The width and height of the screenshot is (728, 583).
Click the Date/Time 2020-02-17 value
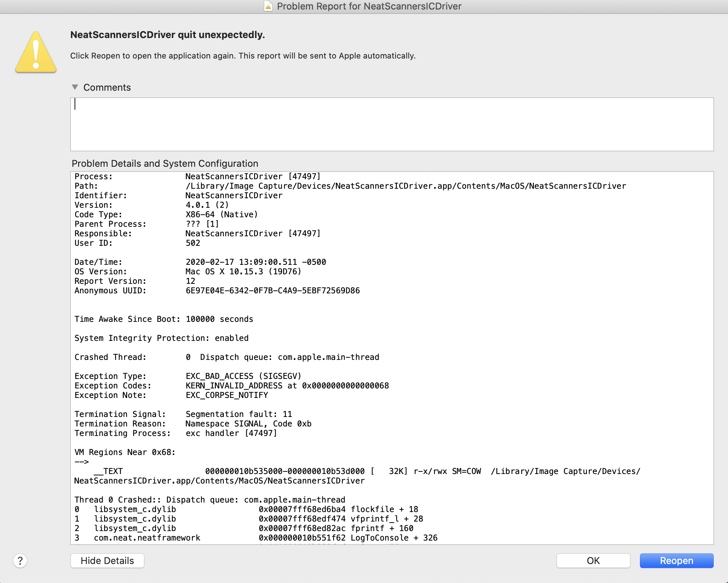[x=256, y=262]
